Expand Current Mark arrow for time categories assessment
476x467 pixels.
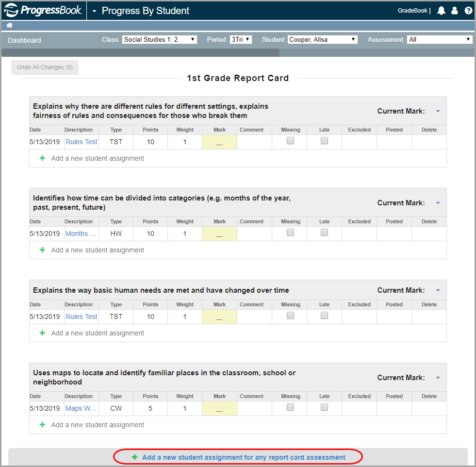point(438,203)
